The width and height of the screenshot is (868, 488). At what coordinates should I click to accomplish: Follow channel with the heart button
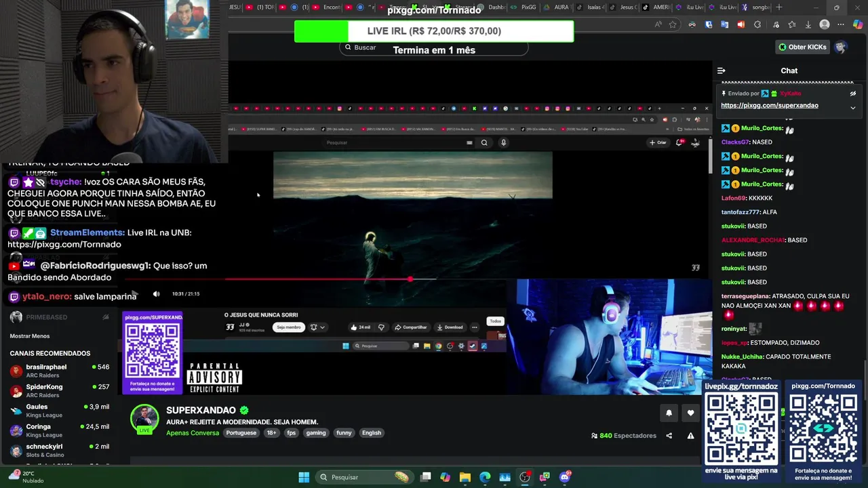point(690,413)
